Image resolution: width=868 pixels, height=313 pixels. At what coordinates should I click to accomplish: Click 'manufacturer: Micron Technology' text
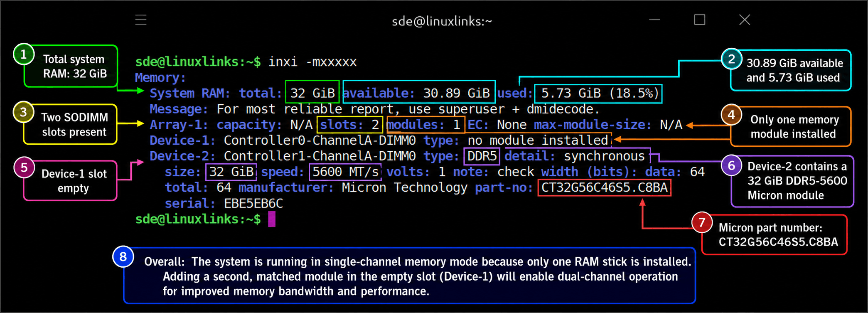tap(353, 188)
